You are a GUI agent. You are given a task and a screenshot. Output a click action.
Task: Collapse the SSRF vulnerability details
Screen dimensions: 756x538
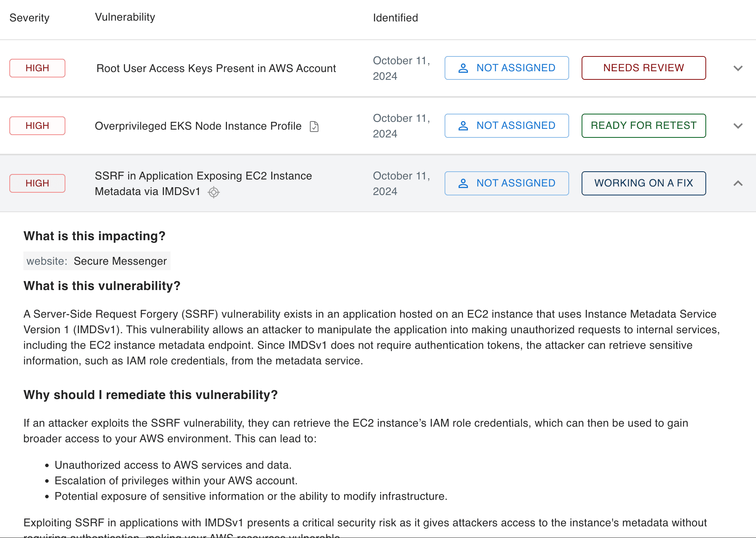coord(738,183)
